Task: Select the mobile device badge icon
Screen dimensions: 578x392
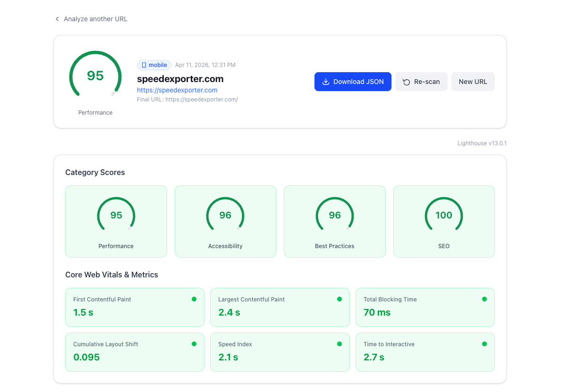Action: pos(145,65)
